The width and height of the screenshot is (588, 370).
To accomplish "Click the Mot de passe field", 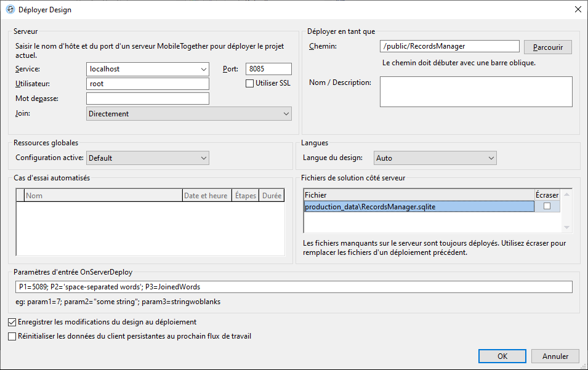I will (x=148, y=99).
